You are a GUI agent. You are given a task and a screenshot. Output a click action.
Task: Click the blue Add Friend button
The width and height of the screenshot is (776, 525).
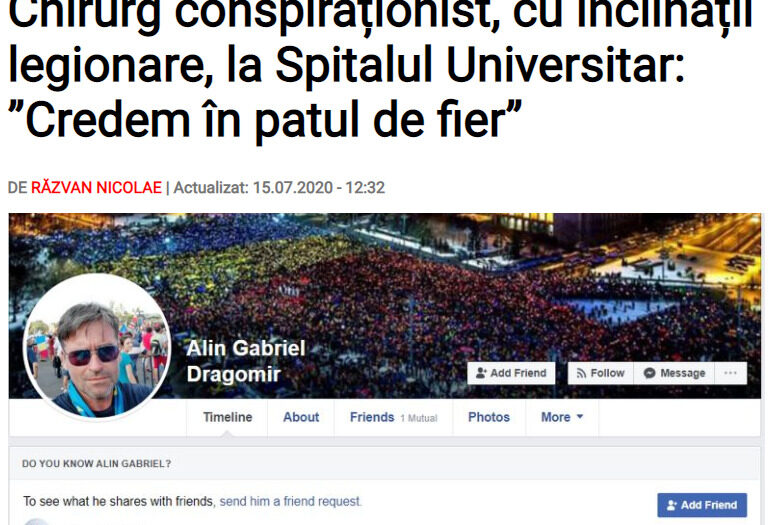[702, 505]
